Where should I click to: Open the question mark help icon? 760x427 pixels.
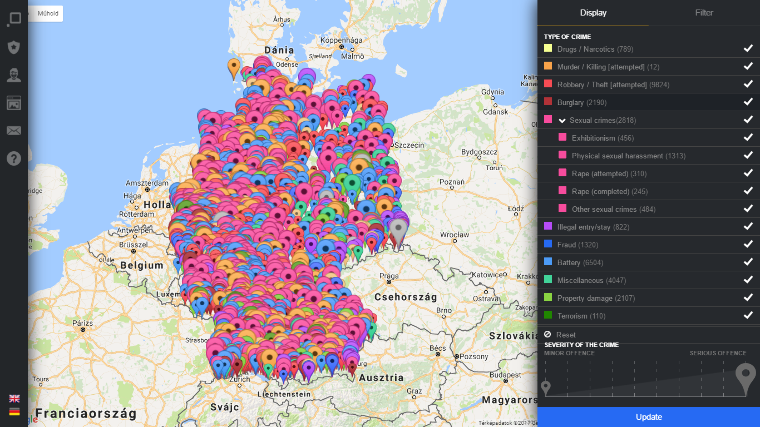[14, 158]
